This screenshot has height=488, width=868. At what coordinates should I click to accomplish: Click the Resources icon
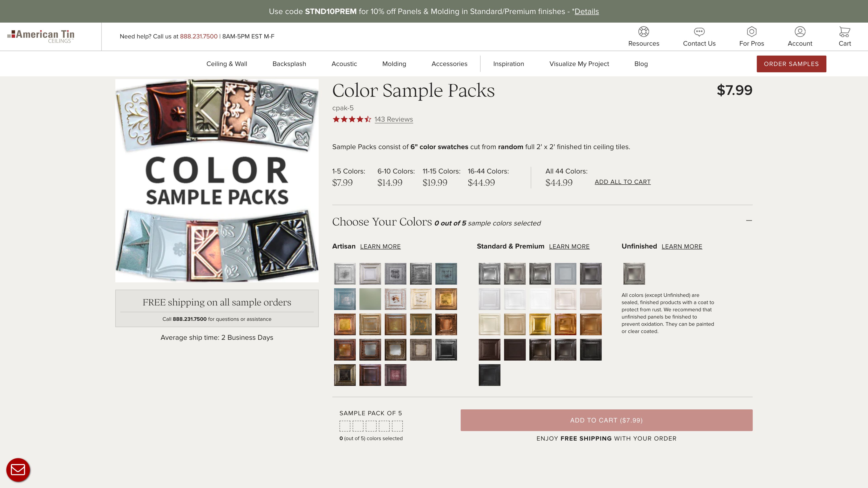(644, 32)
